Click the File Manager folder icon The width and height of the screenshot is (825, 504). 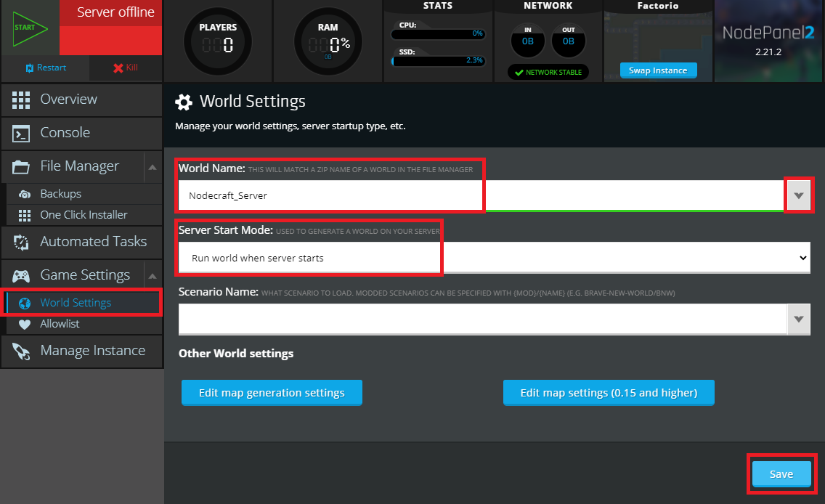click(21, 167)
